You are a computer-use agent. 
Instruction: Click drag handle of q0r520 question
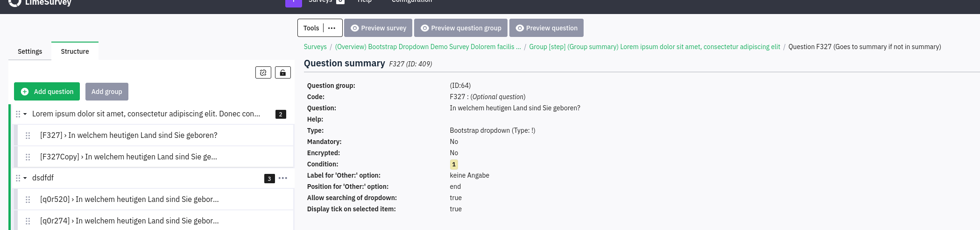coord(28,200)
